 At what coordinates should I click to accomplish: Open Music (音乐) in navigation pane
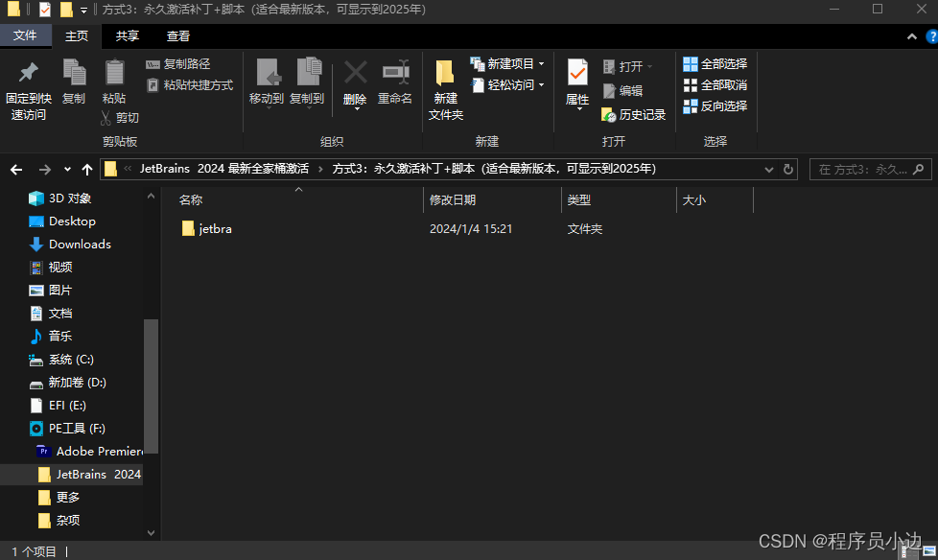pyautogui.click(x=51, y=337)
